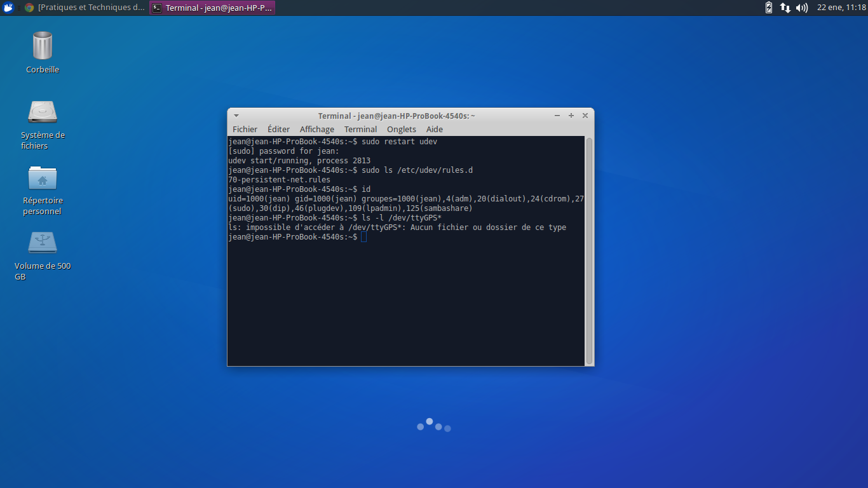Open the network connection indicator
868x488 pixels.
(x=785, y=8)
